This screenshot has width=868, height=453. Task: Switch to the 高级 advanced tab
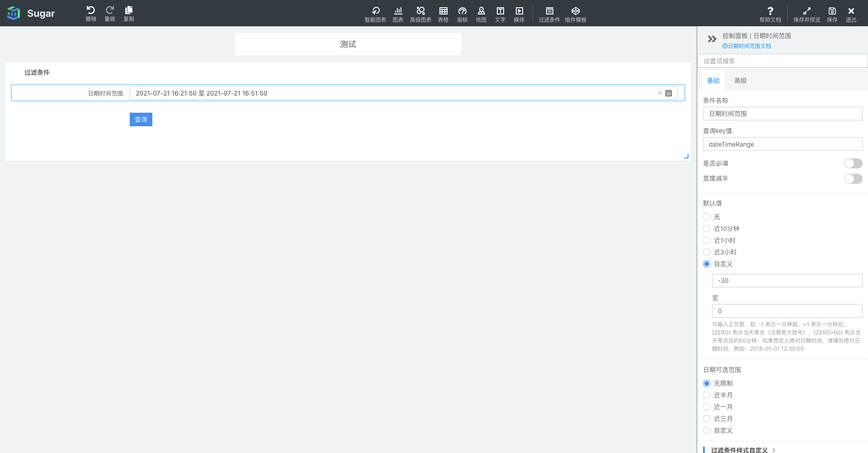coord(740,81)
